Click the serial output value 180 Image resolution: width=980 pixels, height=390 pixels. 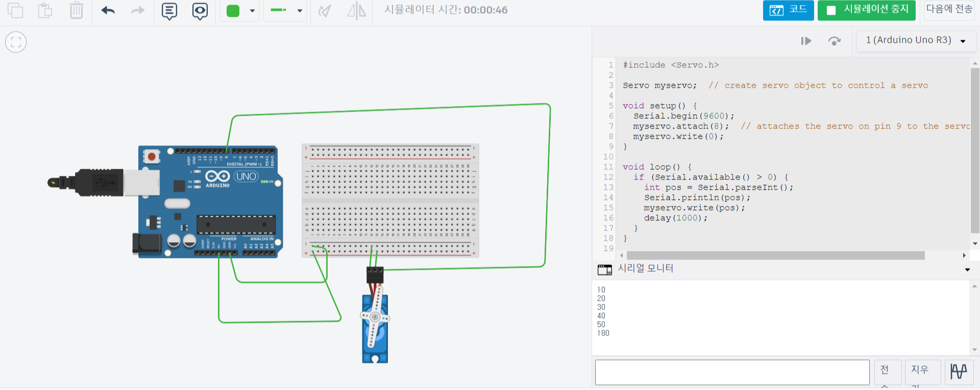click(x=603, y=333)
